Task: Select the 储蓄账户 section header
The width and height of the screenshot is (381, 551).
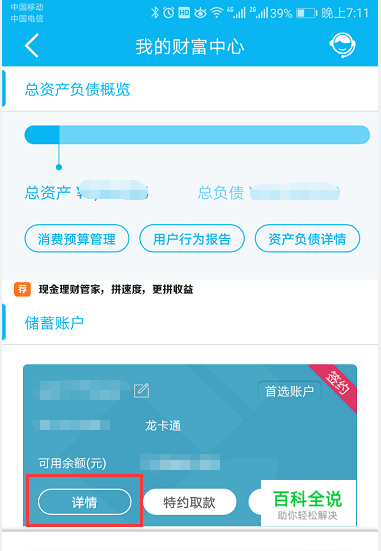Action: coord(54,323)
